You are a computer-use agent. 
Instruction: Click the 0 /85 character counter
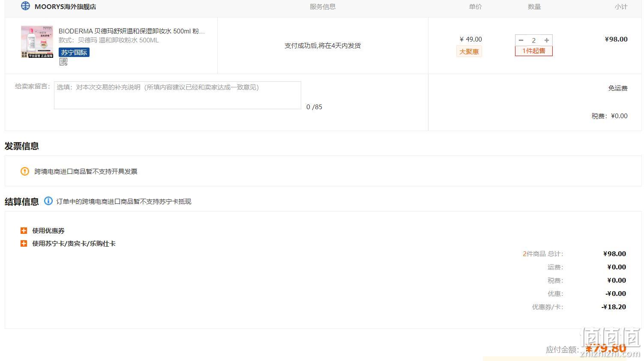point(314,107)
